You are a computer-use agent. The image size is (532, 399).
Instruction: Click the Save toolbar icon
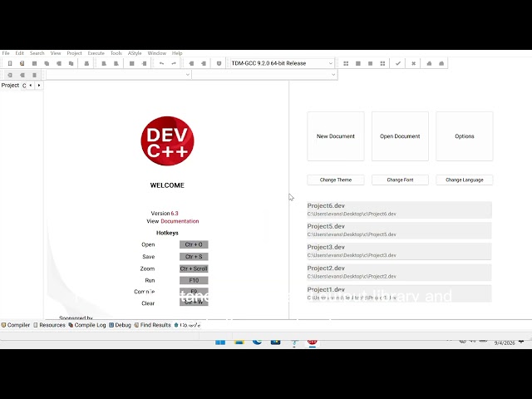coord(34,63)
